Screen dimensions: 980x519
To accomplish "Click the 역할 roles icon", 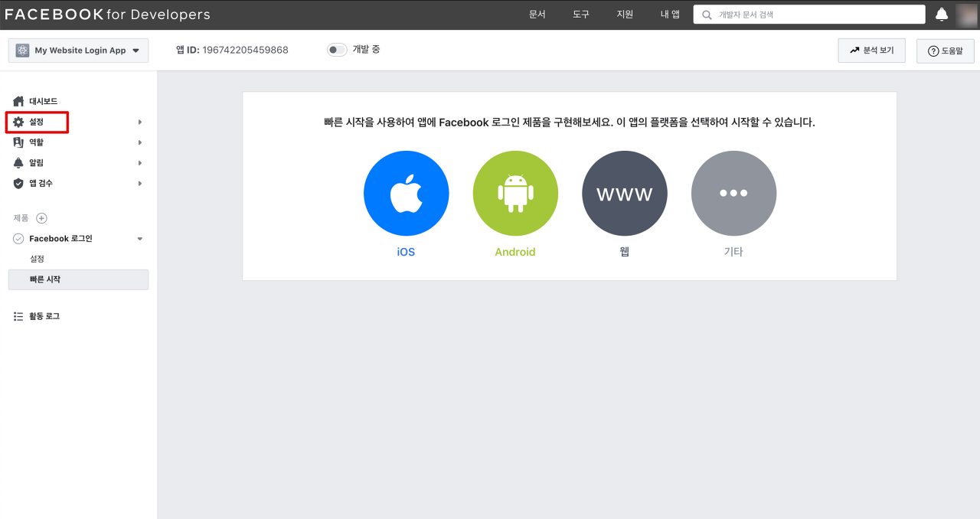I will pyautogui.click(x=19, y=142).
